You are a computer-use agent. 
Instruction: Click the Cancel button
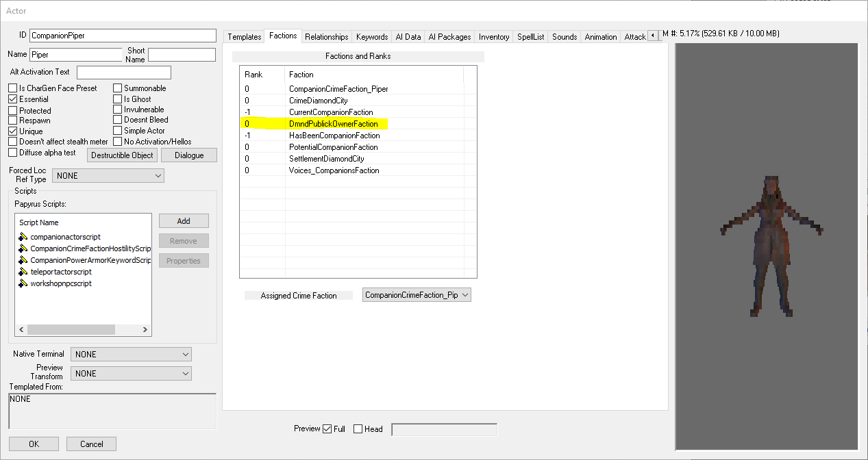coord(91,444)
